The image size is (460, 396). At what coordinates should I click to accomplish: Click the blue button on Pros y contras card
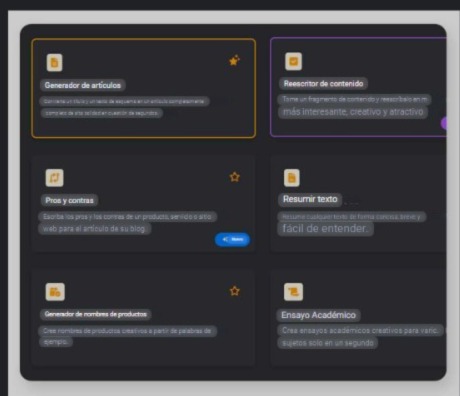(232, 239)
